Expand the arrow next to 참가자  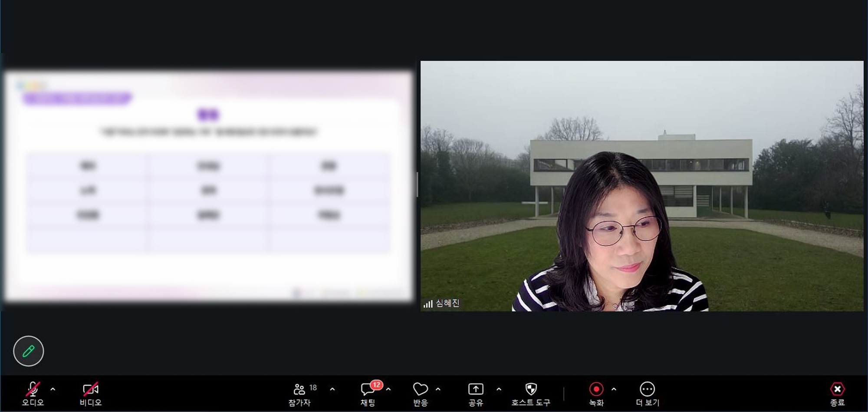332,389
